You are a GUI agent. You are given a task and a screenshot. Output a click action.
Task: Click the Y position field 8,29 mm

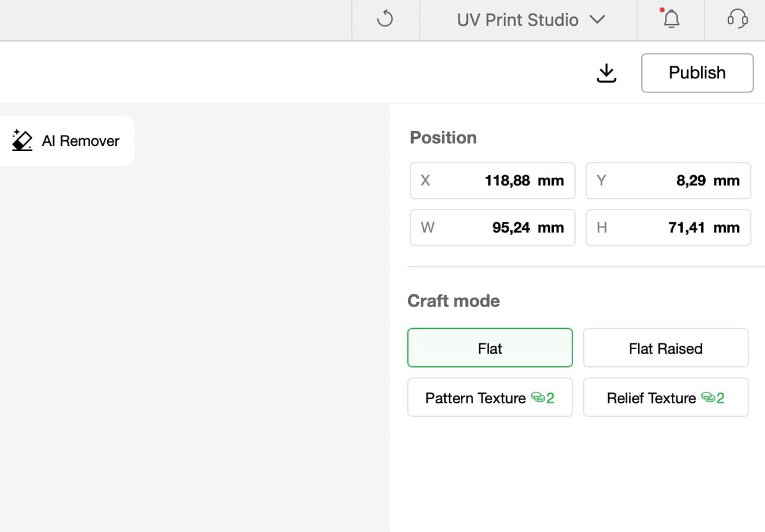[668, 181]
